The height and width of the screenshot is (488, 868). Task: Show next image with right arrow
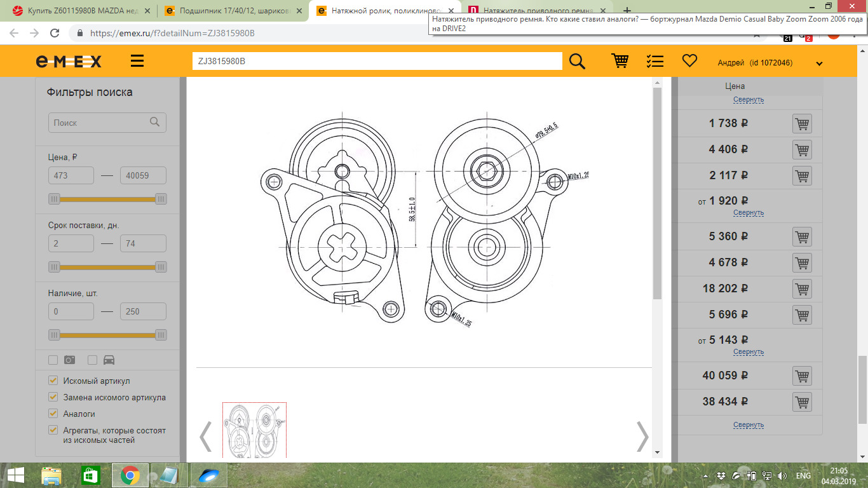[x=642, y=436]
